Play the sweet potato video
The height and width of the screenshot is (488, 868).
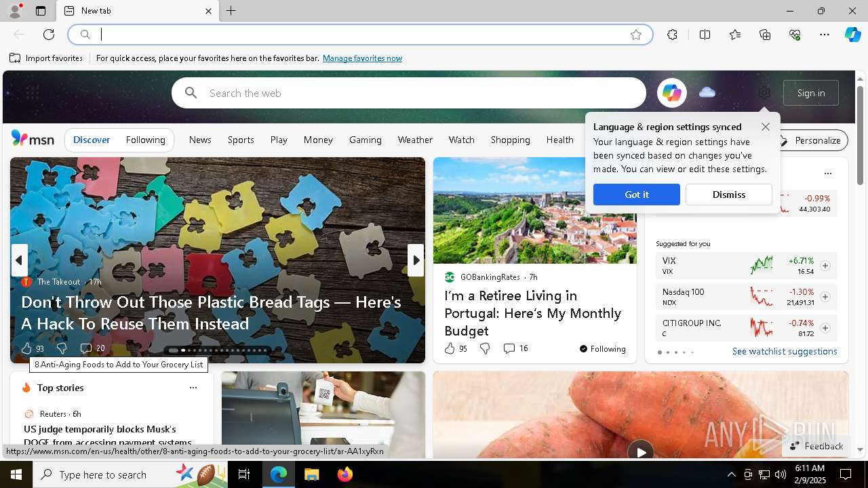coord(641,451)
